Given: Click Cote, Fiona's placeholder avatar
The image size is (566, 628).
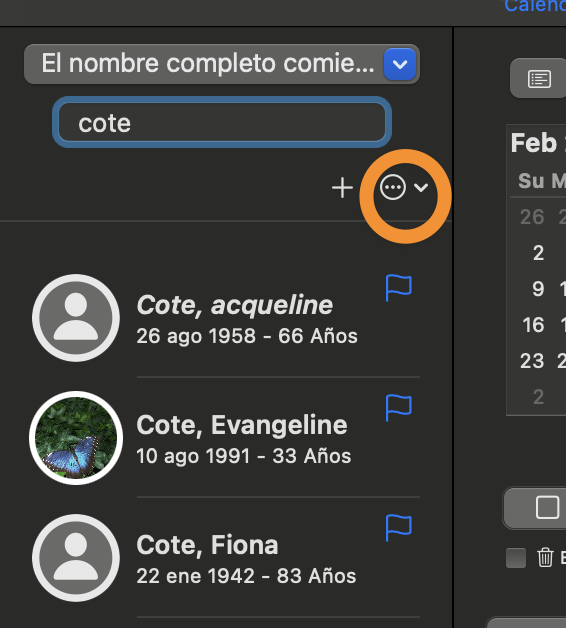Looking at the screenshot, I should pos(76,558).
